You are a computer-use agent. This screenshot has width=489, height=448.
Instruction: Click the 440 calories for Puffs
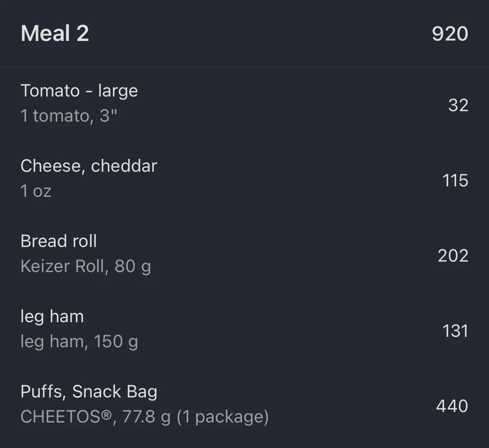(x=452, y=406)
